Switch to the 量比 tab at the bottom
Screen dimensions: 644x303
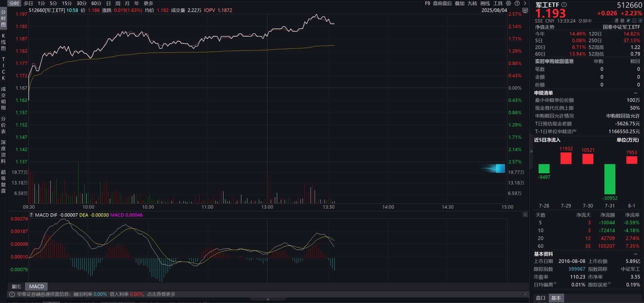(x=16, y=286)
